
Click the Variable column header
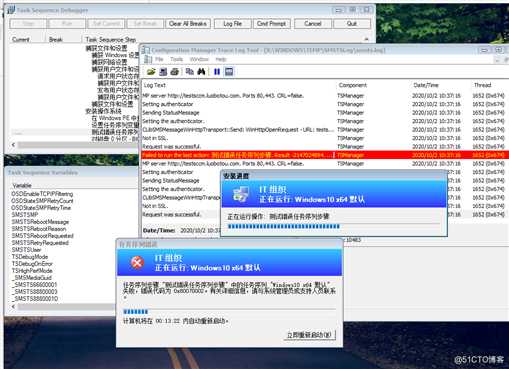[x=22, y=185]
